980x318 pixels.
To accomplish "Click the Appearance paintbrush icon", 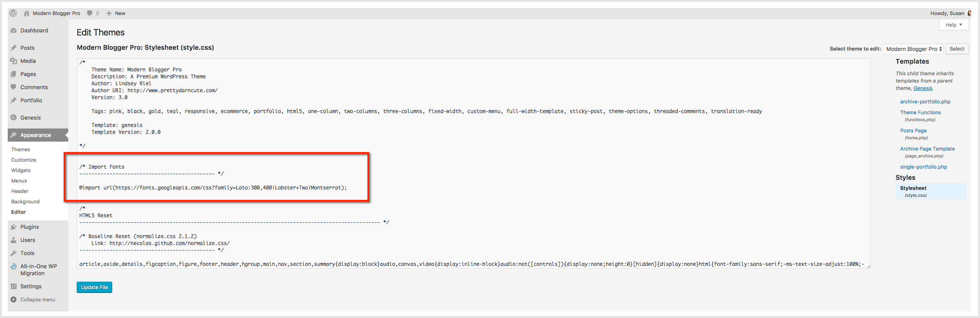I will click(x=14, y=135).
